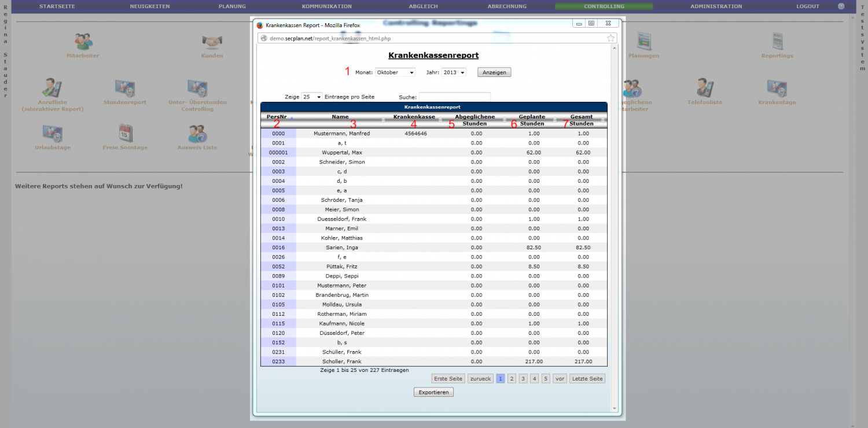Open entries-per-page dropdown showing 25
This screenshot has width=868, height=428.
pyautogui.click(x=312, y=97)
